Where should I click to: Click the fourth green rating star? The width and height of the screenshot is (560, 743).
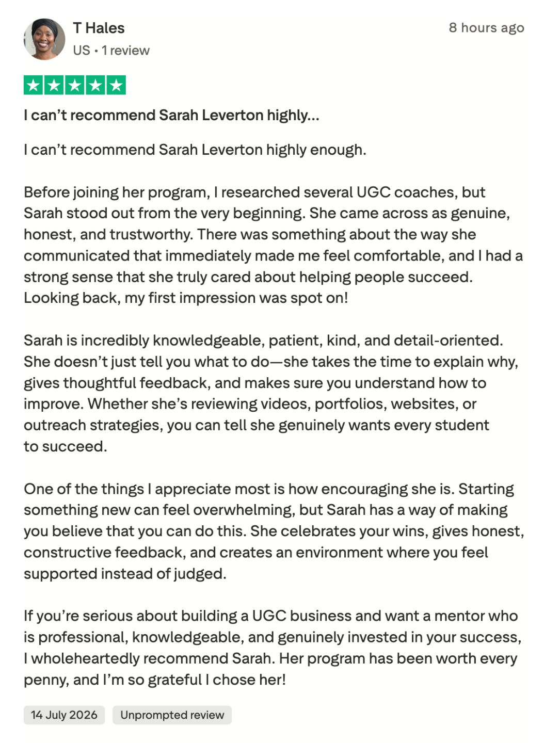tap(95, 85)
